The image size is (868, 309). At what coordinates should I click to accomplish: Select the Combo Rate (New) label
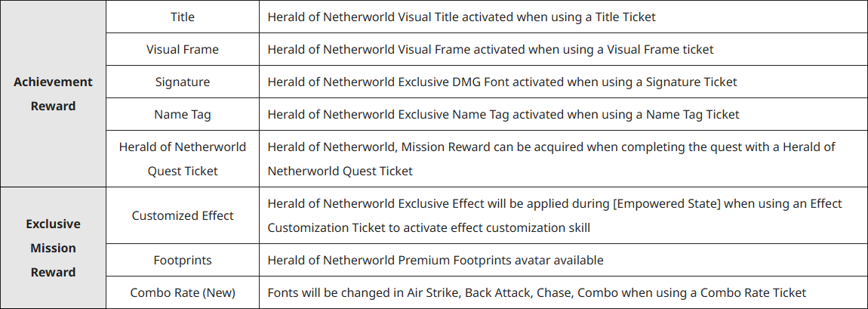point(183,292)
